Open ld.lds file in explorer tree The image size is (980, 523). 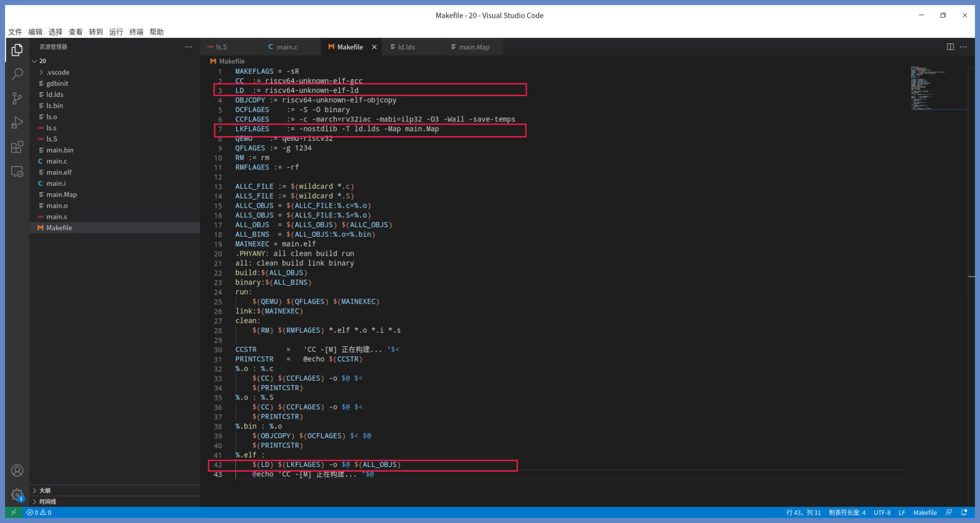55,94
